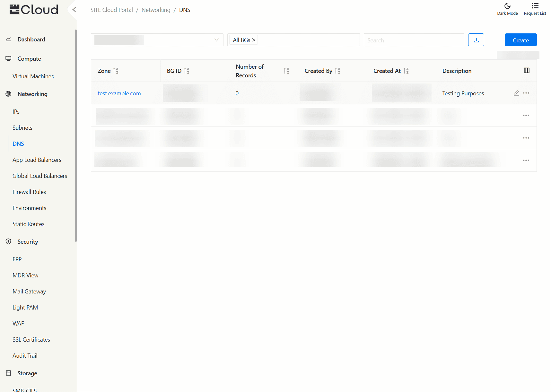Focus the Search input field

(414, 40)
